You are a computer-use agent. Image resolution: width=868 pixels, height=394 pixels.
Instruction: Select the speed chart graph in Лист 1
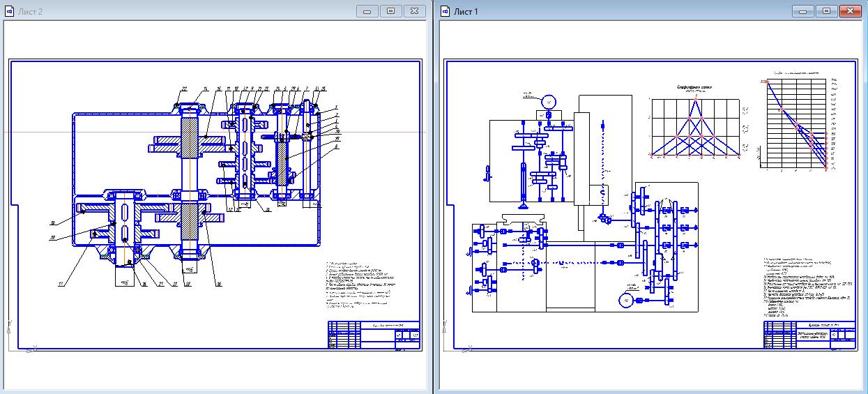pyautogui.click(x=798, y=125)
